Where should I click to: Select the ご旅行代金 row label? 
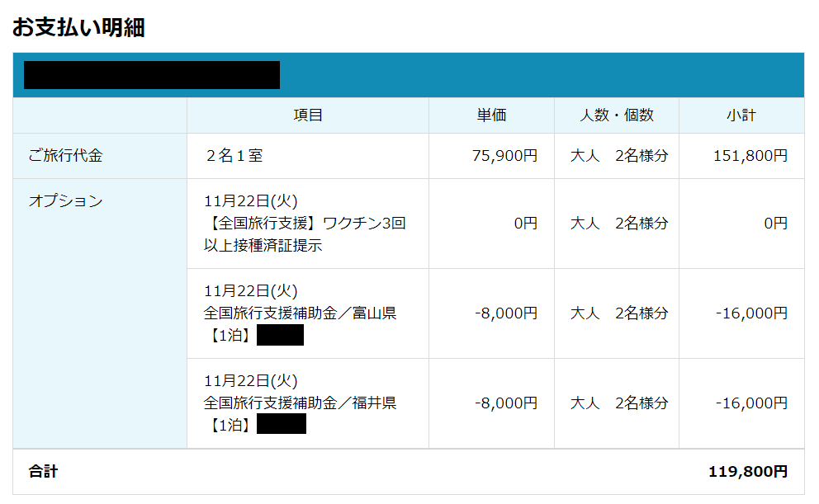click(66, 155)
